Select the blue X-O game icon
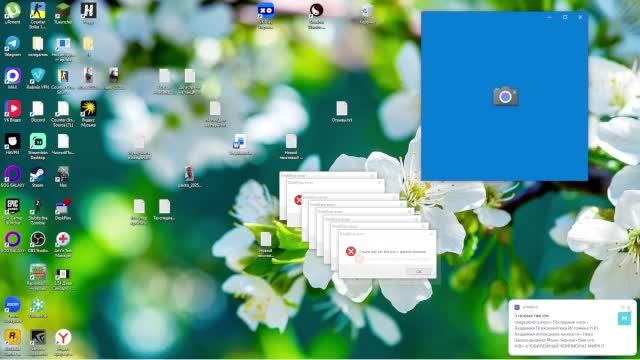 [266, 11]
